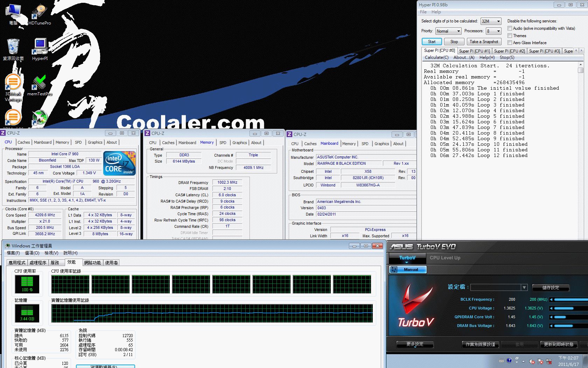Open the SPD tab in the Memory CPU-Z window
This screenshot has width=588, height=368.
pyautogui.click(x=223, y=143)
